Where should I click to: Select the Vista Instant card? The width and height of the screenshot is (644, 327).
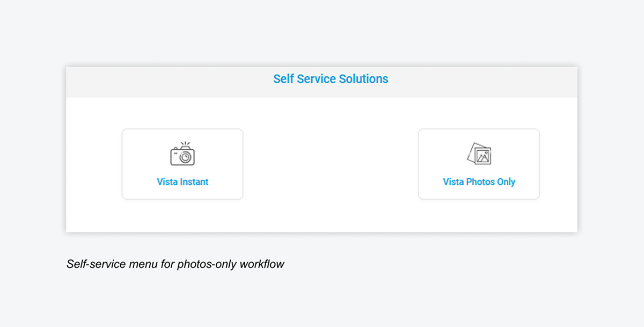pos(182,164)
